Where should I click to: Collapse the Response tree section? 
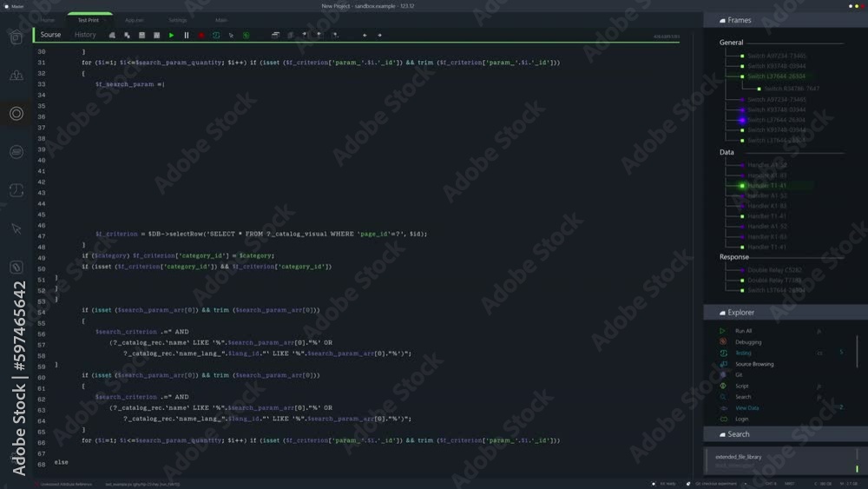point(734,257)
